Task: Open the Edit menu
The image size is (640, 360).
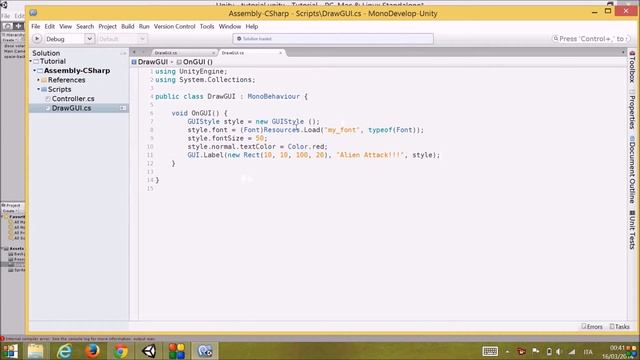Action: tap(50, 27)
